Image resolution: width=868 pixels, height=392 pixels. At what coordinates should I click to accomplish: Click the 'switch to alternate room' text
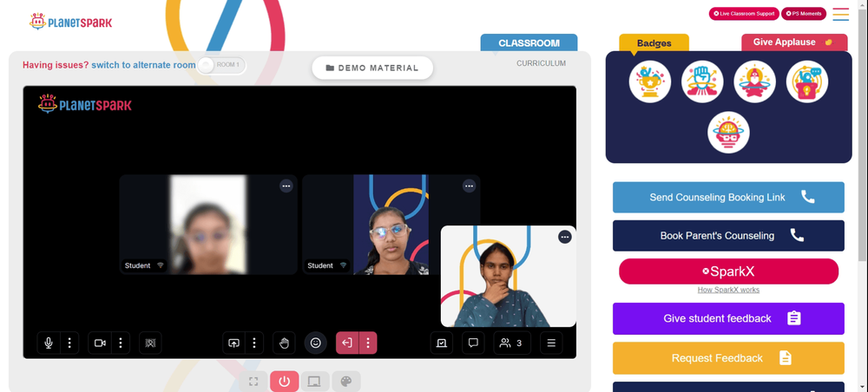point(143,65)
